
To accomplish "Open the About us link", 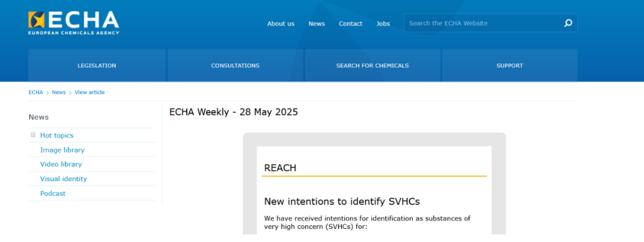I will (281, 23).
